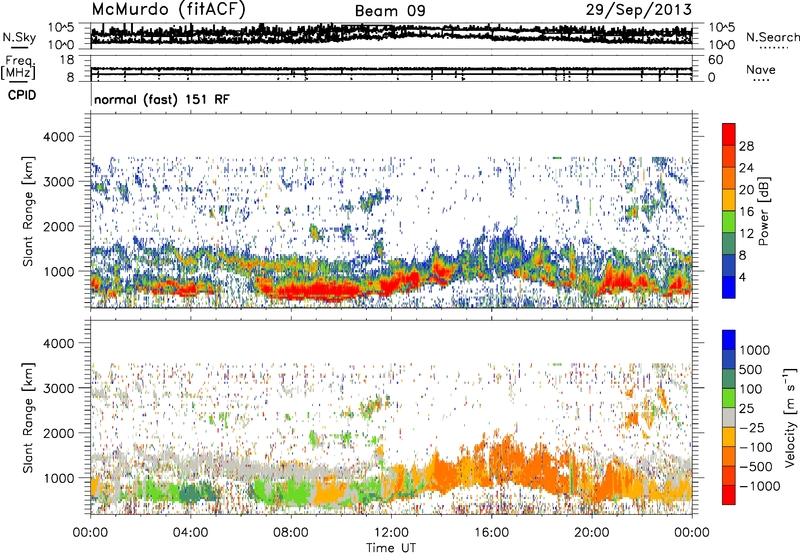Click the '08:00' time axis label
The width and height of the screenshot is (800, 554).
click(290, 533)
